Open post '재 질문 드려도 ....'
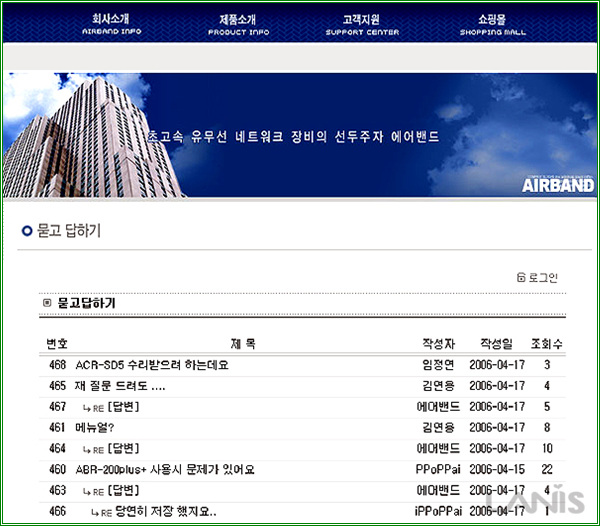 pos(120,386)
